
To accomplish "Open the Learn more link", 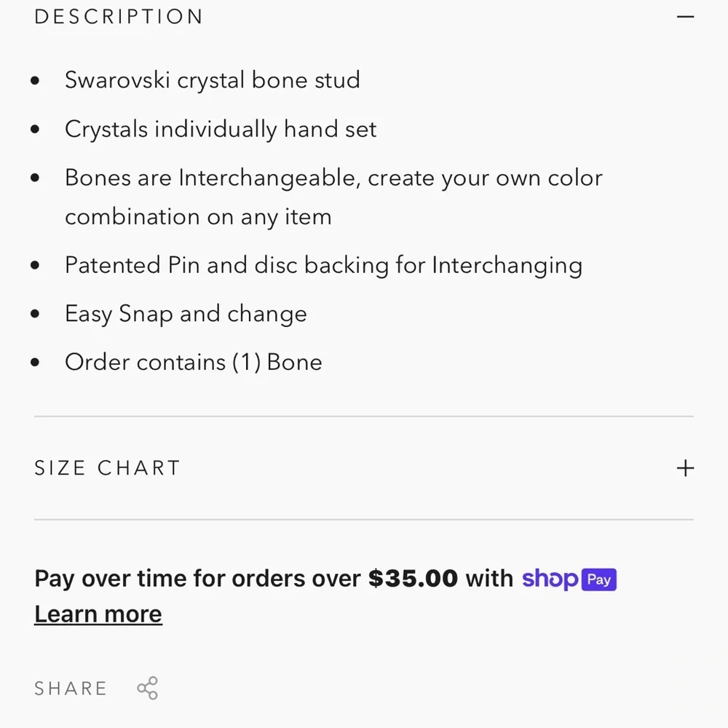I will pyautogui.click(x=98, y=614).
